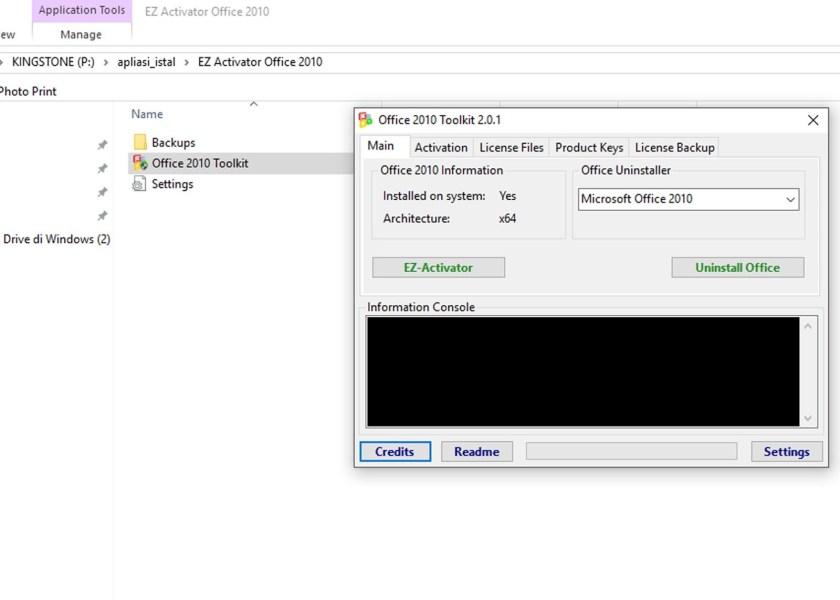Click the Information Console scroll up arrow
This screenshot has width=840, height=600.
808,326
